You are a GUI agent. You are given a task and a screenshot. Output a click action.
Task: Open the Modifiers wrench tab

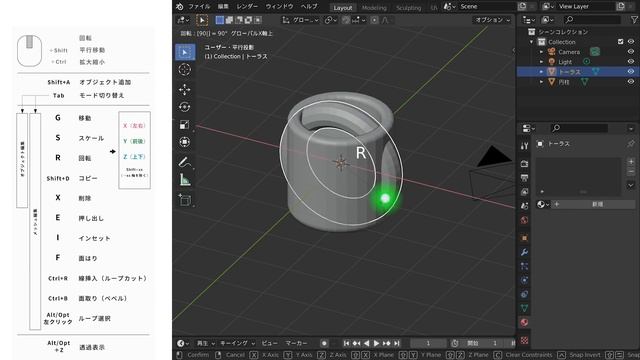[524, 252]
